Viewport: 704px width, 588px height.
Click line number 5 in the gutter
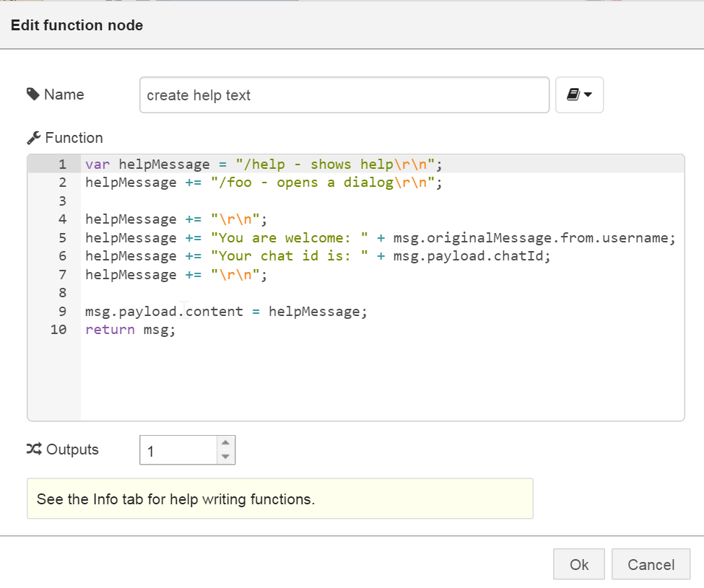pos(62,237)
